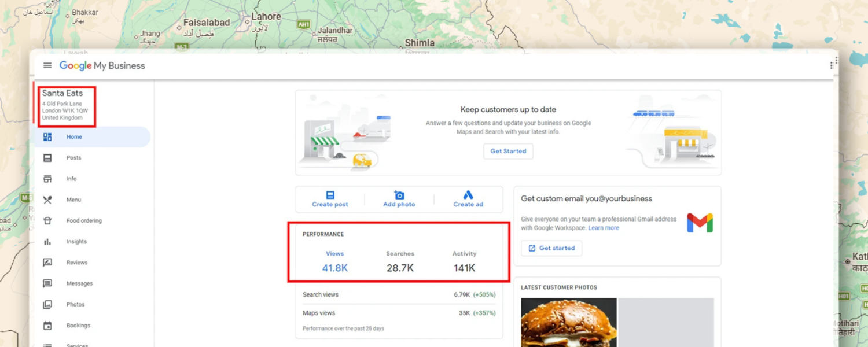Click the Add photo camera icon

click(399, 196)
